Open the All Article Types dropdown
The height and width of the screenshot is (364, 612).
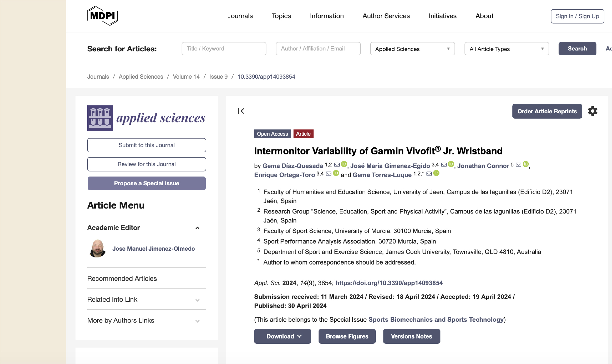coord(507,49)
